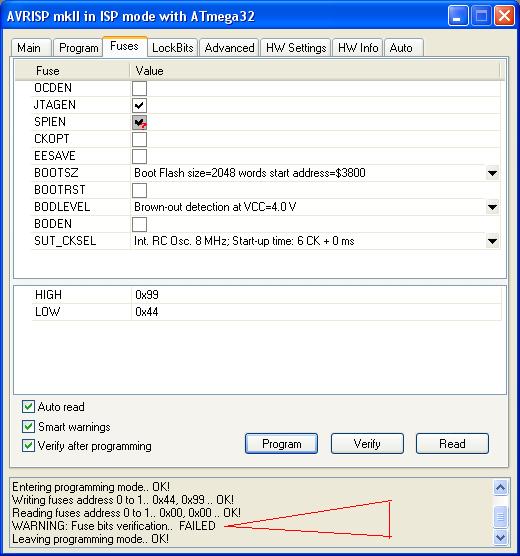
Task: Select the Auto tab
Action: point(404,48)
